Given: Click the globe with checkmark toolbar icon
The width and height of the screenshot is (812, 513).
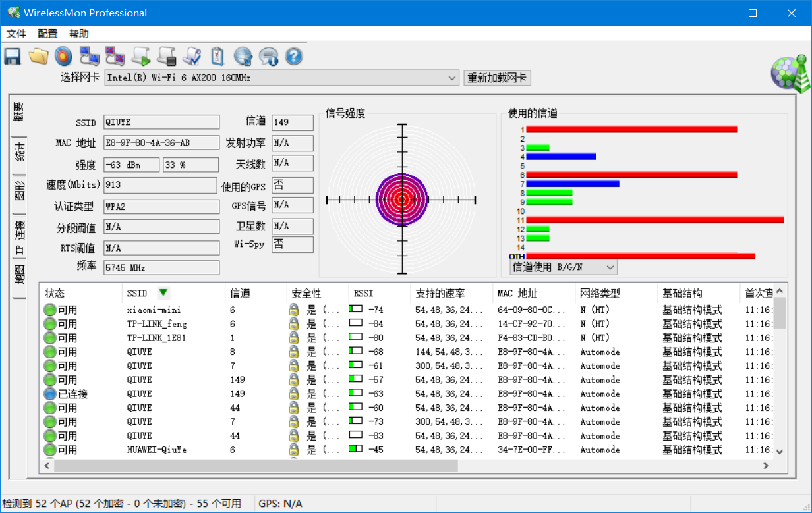Looking at the screenshot, I should 243,57.
